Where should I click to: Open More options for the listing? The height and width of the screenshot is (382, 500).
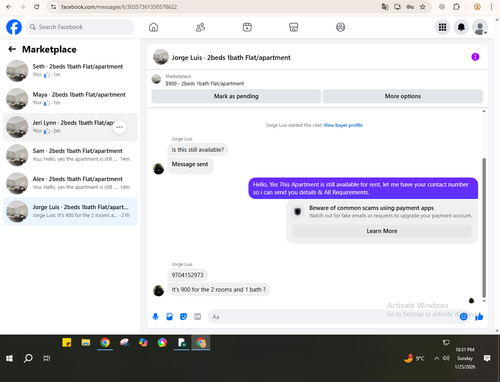[x=403, y=96]
